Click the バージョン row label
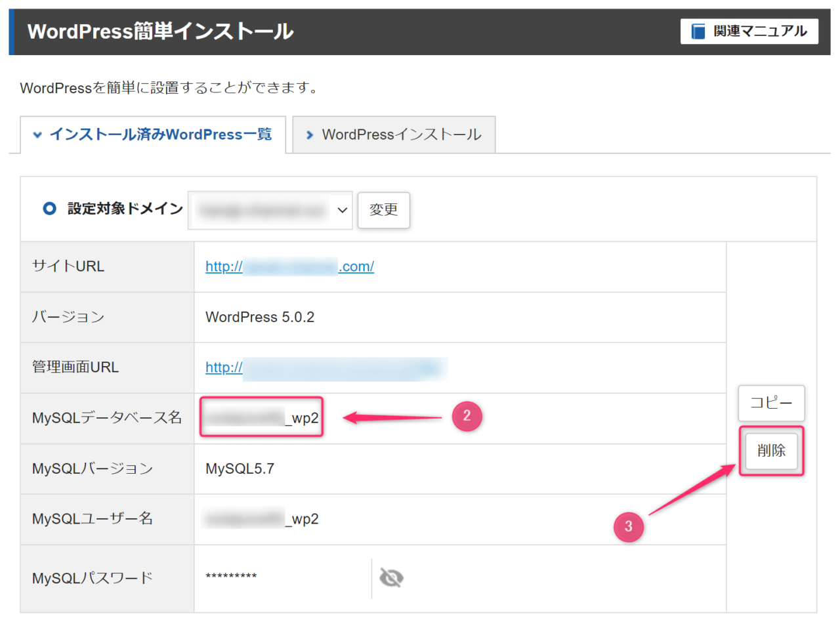 [68, 318]
